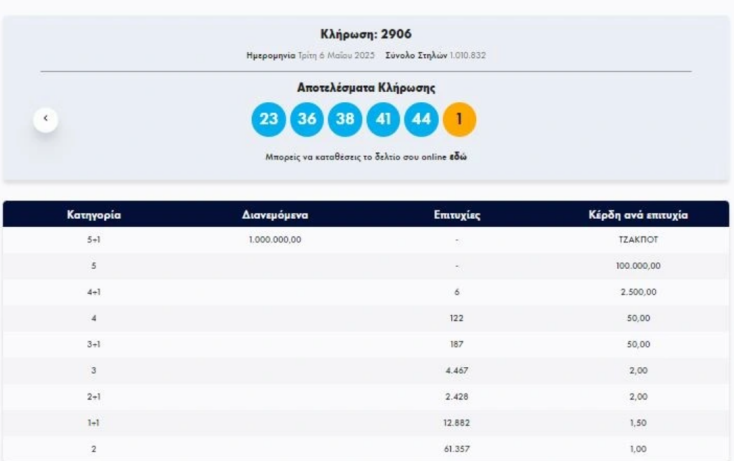
Task: Click the blue ball numbered 44
Action: click(421, 120)
